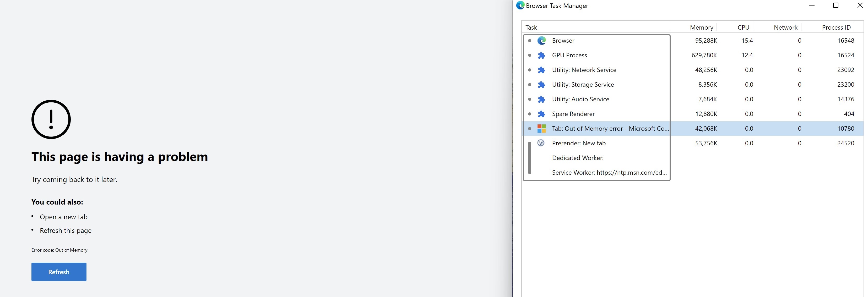Select the Dedicated Worker task entry
The height and width of the screenshot is (297, 868).
click(578, 158)
